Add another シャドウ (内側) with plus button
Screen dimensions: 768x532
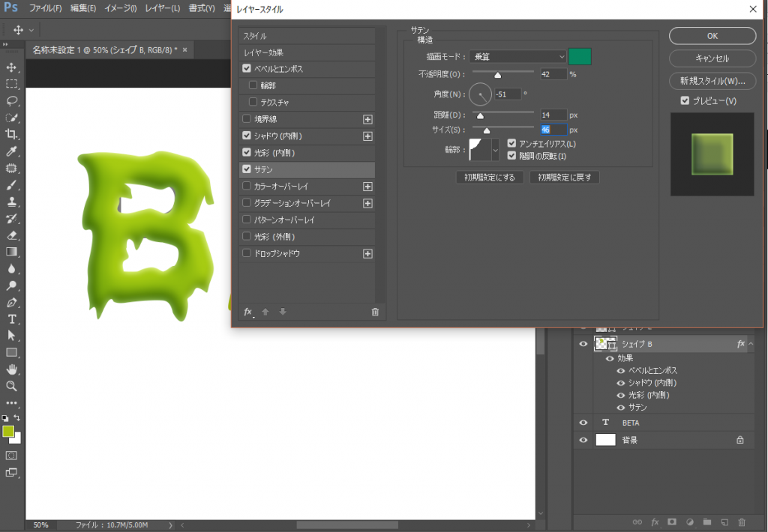click(x=367, y=136)
